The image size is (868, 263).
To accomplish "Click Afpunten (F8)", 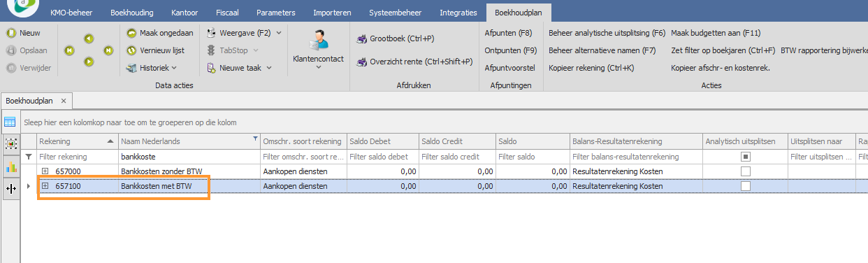I will coord(508,33).
